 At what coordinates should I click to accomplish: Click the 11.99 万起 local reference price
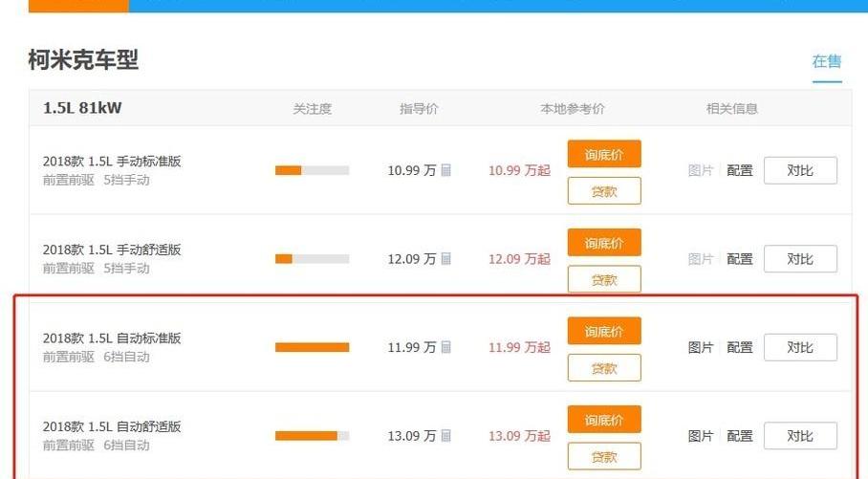(x=519, y=348)
